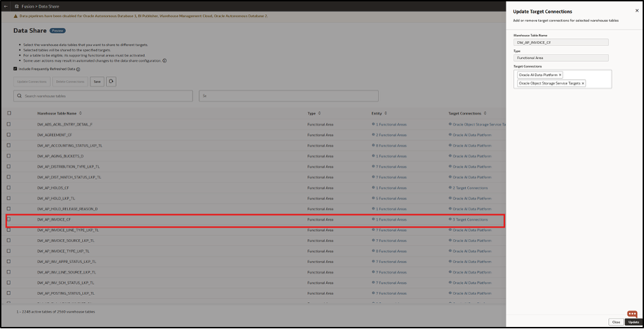Click table name DW_AP_INV_SCH_STATUS_LKP_TL
This screenshot has height=329, width=644.
click(x=66, y=283)
